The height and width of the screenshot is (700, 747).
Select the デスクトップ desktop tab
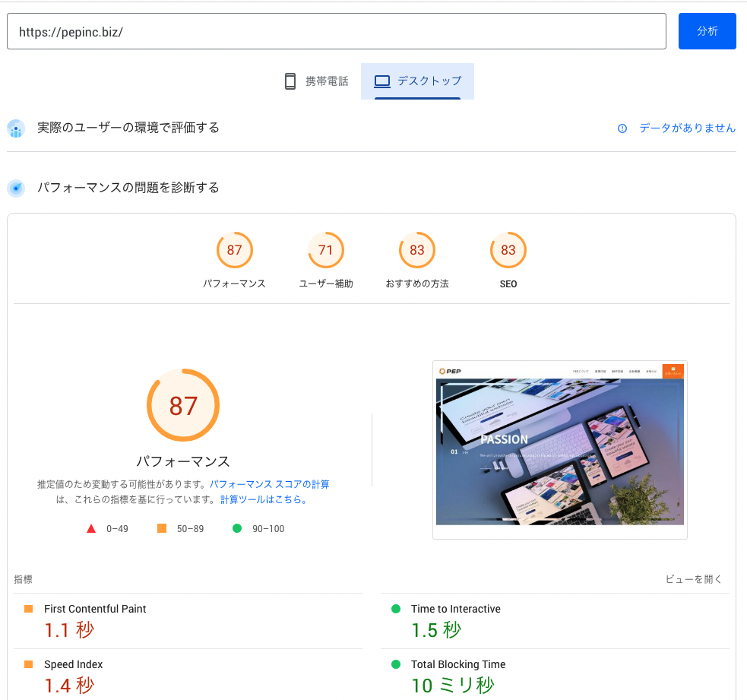[417, 81]
